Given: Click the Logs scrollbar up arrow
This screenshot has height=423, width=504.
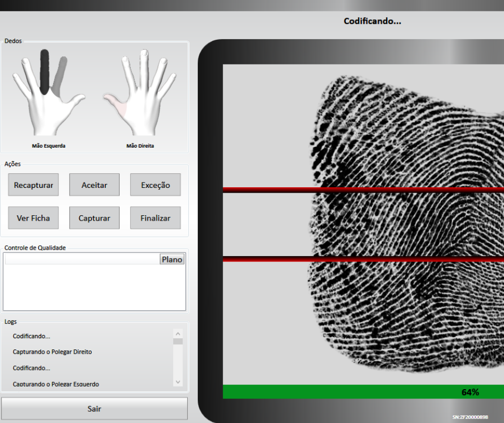Looking at the screenshot, I should tap(178, 334).
